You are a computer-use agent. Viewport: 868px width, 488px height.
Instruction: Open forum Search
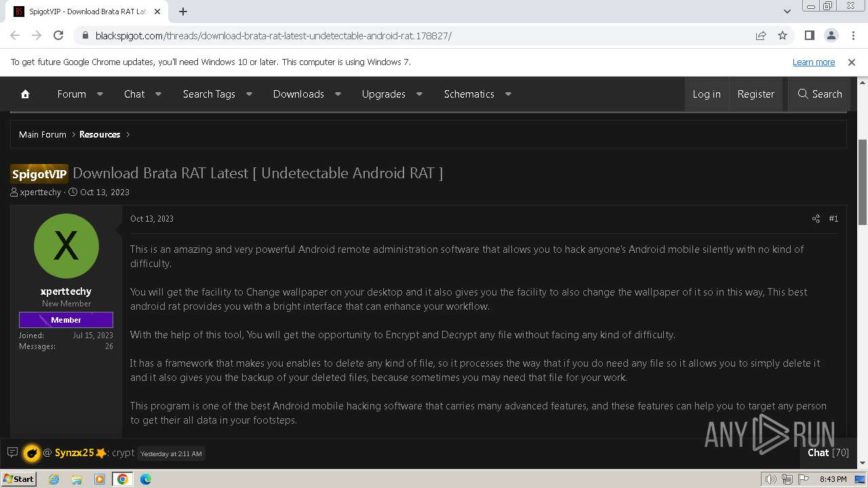[x=820, y=94]
